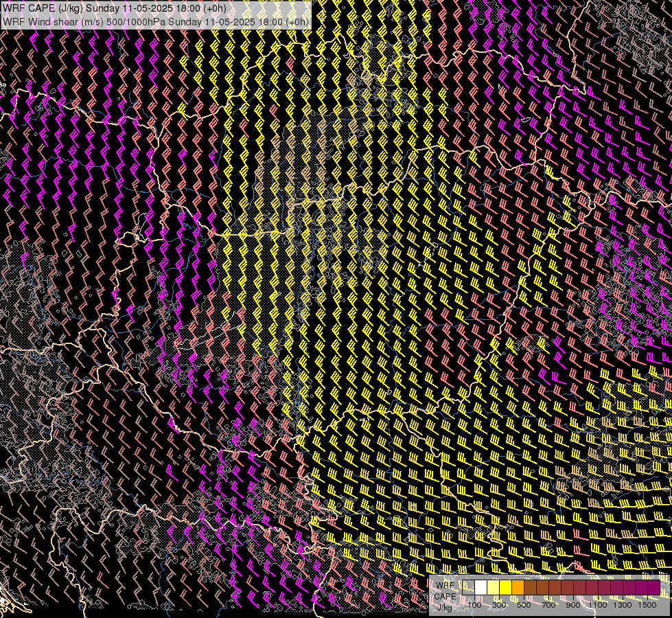Click the WRF CAPE (J/kg) title line
The height and width of the screenshot is (618, 672).
coord(114,8)
